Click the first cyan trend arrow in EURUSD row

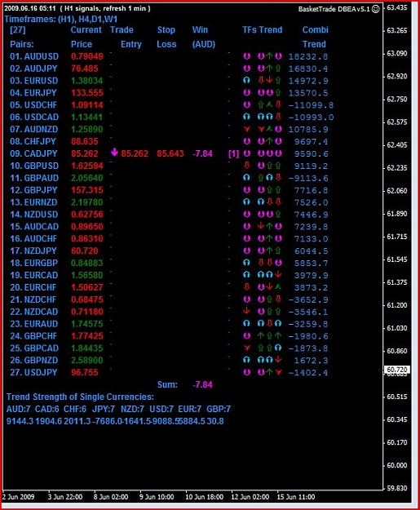tap(247, 80)
